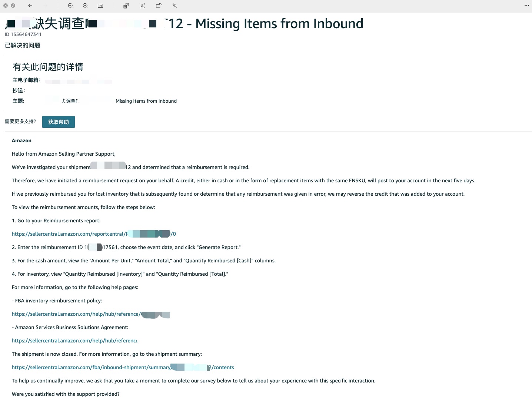Click the 获取帮助 button
The image size is (532, 401).
click(59, 122)
